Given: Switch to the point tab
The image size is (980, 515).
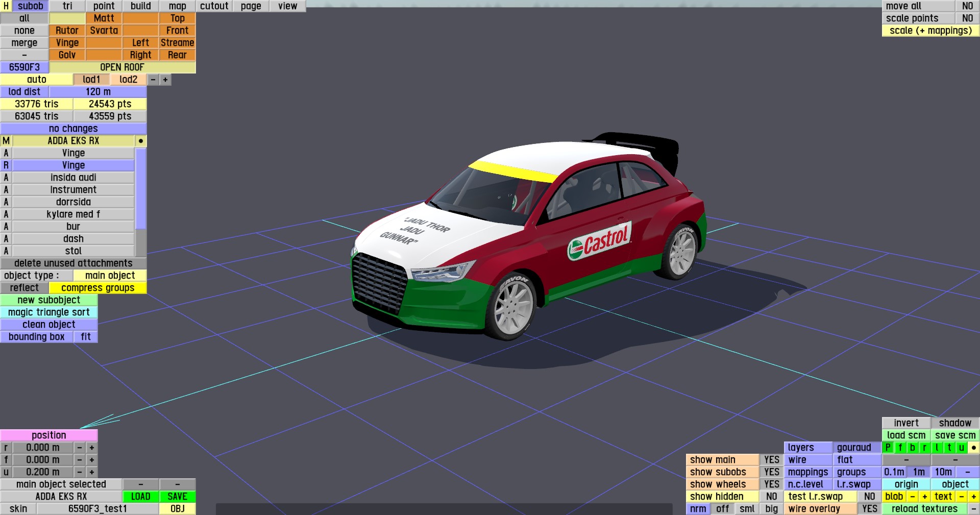Looking at the screenshot, I should coord(104,6).
